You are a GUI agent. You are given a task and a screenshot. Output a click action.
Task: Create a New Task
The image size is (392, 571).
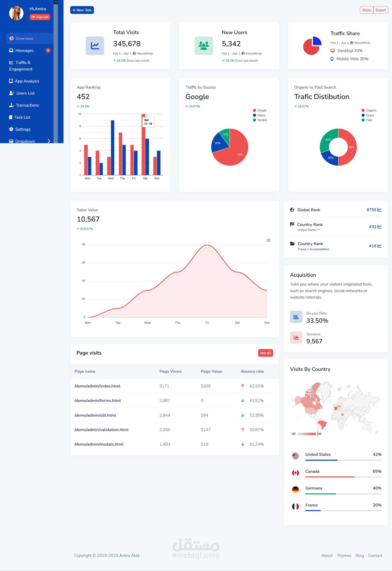coord(82,10)
